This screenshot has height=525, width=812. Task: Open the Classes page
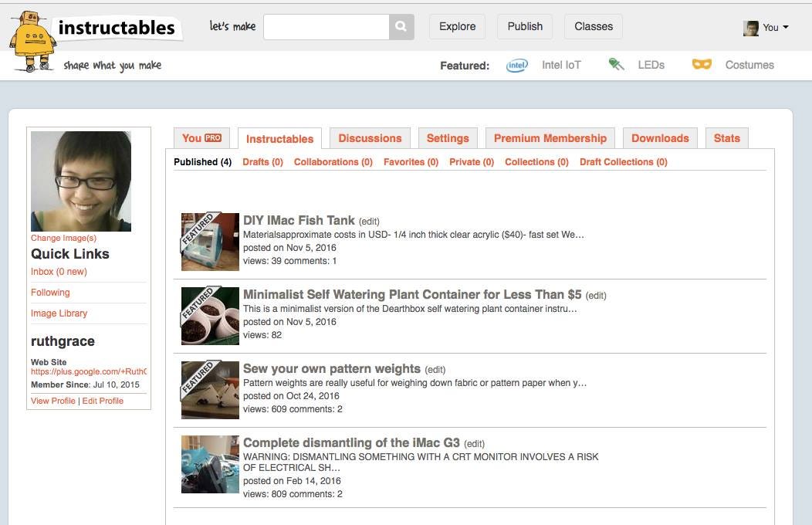tap(594, 26)
